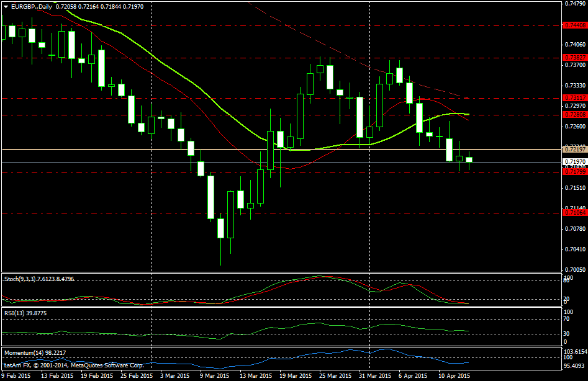The image size is (588, 381).
Task: Click the 0.71064 red price tag
Action: click(574, 213)
